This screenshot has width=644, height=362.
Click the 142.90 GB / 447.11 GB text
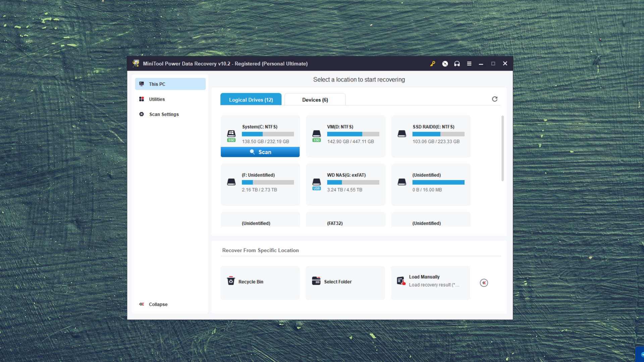351,141
